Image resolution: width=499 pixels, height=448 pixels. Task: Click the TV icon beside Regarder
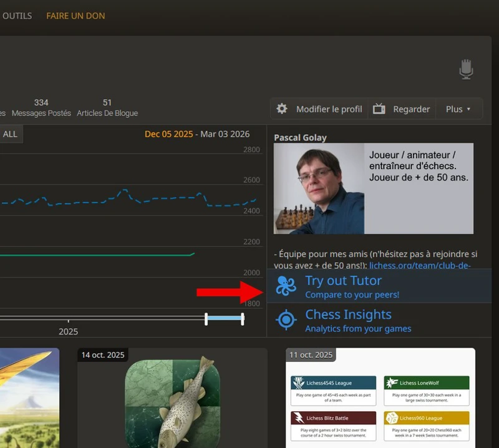click(x=379, y=109)
